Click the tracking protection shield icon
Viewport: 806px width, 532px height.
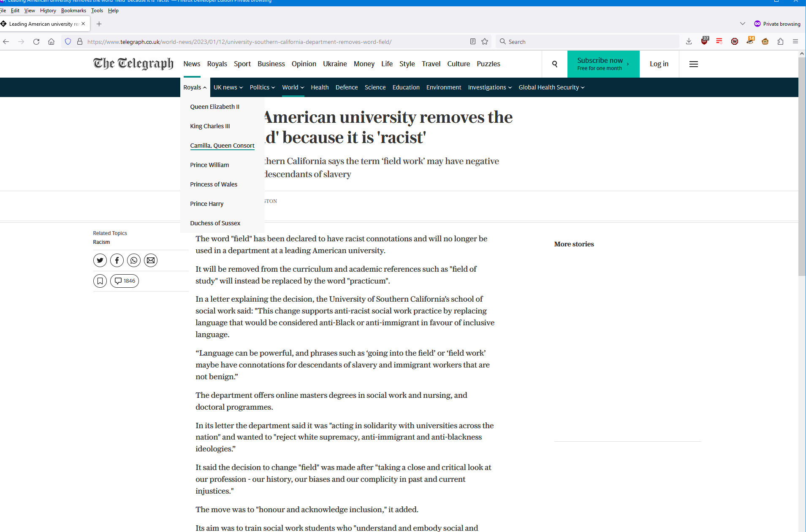coord(68,41)
